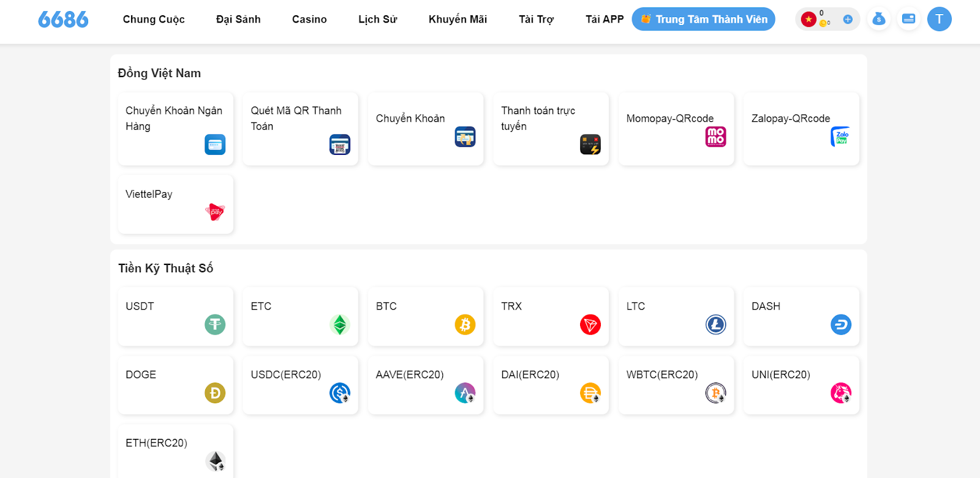This screenshot has width=980, height=478.
Task: Select the WBTC(ERC20) text label
Action: [662, 375]
